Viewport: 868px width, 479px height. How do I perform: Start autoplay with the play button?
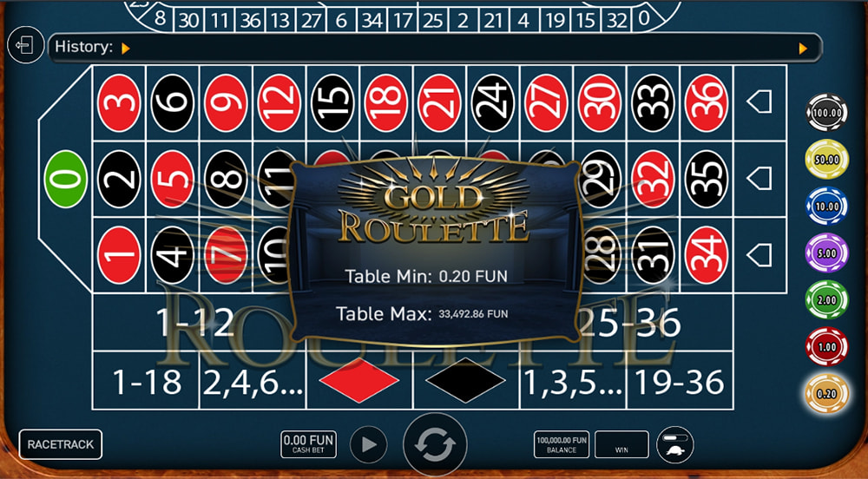pos(369,444)
